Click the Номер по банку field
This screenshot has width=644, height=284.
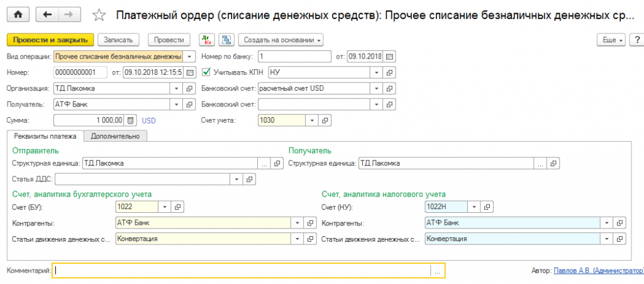tap(295, 56)
